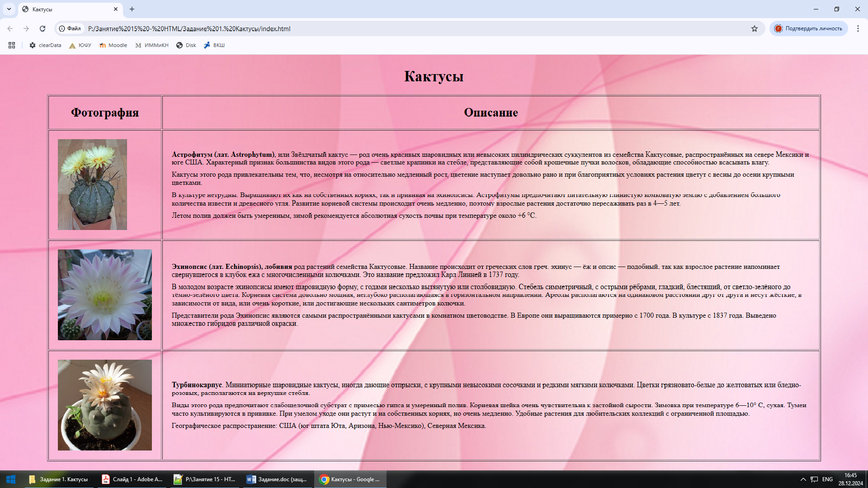Open the ВКШ bookmark
868x488 pixels.
pyautogui.click(x=214, y=45)
